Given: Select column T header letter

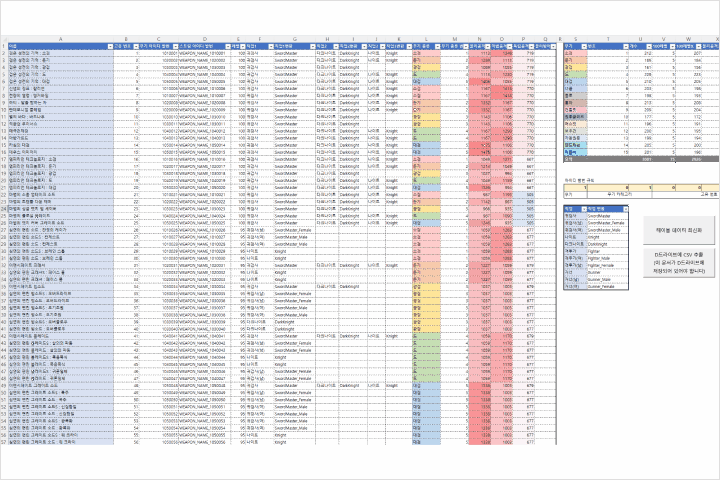Looking at the screenshot, I should (608, 40).
